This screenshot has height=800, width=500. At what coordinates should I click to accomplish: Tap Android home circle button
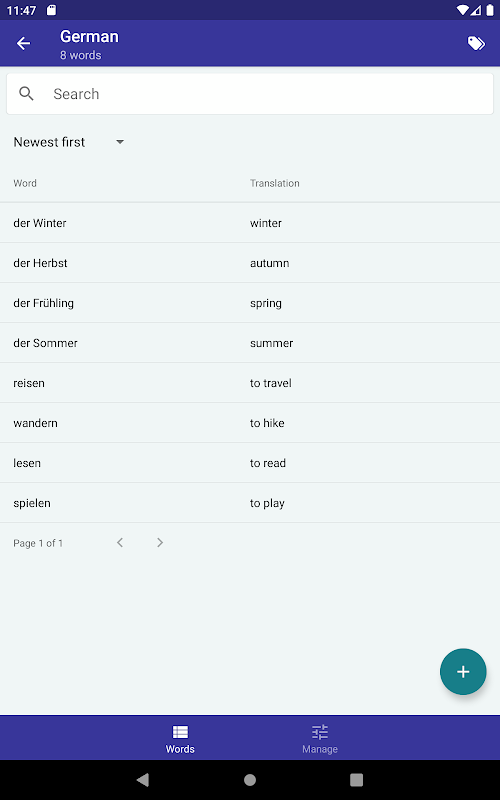pos(250,780)
